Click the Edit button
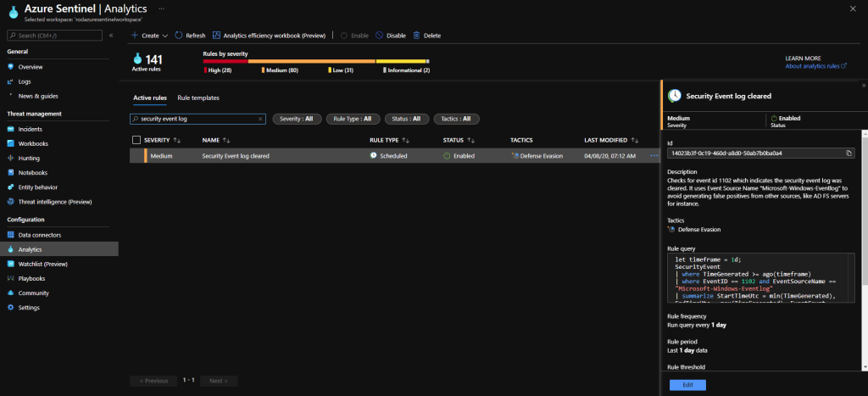The image size is (868, 396). click(x=687, y=385)
